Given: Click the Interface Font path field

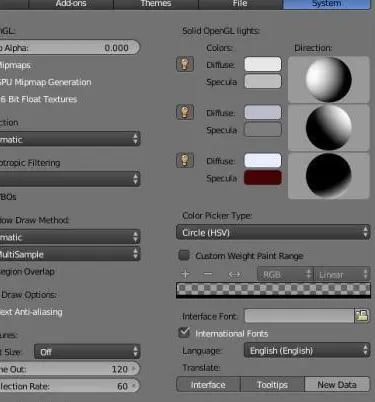Looking at the screenshot, I should click(299, 316).
